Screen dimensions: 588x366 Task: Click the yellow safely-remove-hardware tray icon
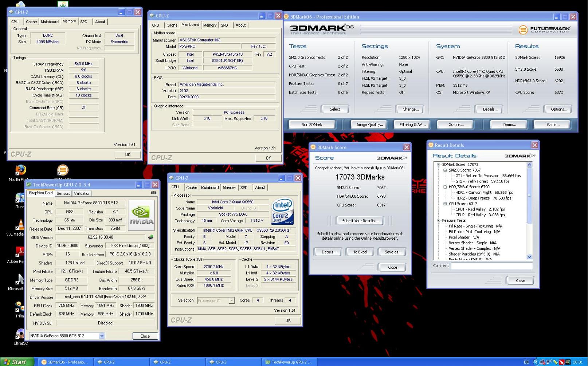(555, 362)
